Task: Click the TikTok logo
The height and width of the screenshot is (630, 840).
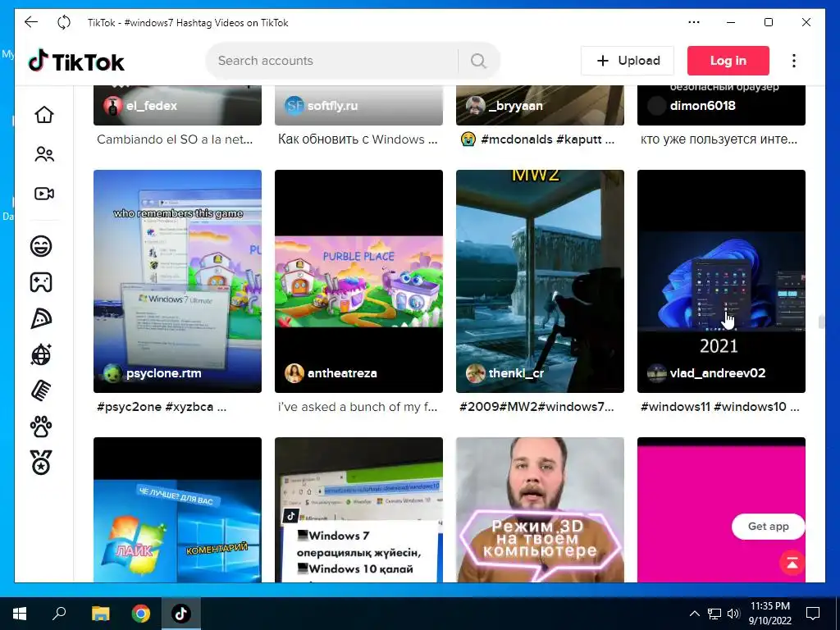Action: tap(76, 61)
